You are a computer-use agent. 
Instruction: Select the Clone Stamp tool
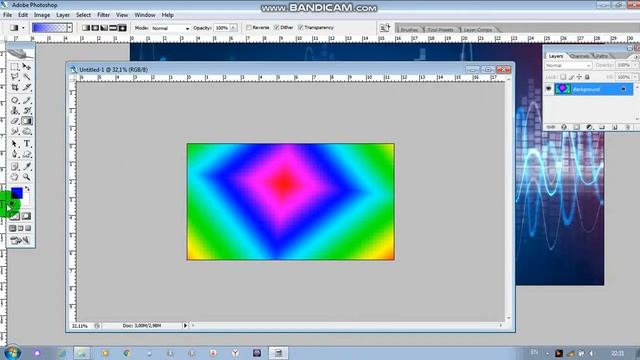(x=15, y=111)
